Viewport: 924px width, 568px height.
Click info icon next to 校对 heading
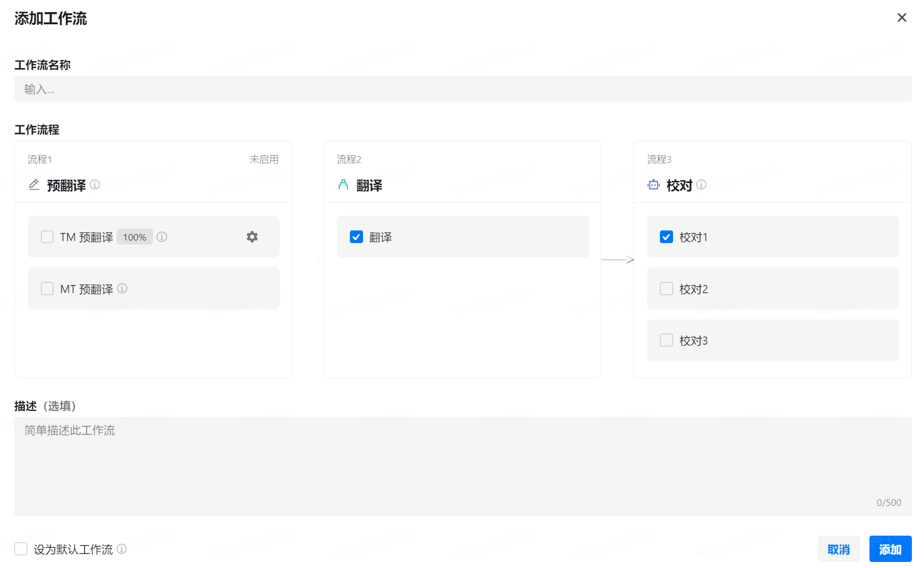tap(701, 185)
